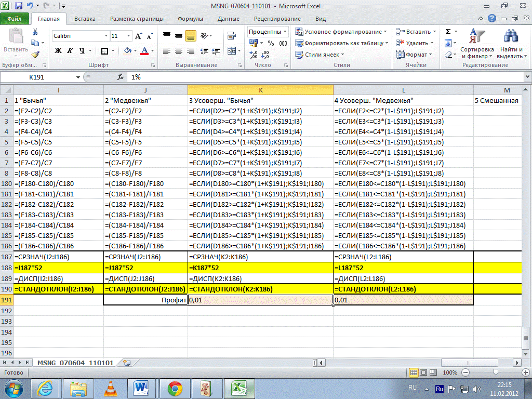Toggle wrap text in cell

[x=232, y=36]
